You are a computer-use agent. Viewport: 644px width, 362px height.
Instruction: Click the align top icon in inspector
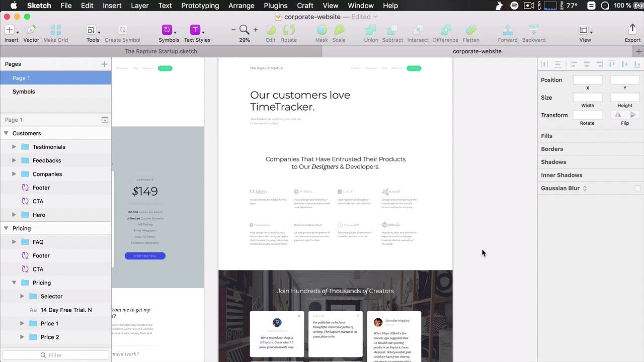coord(612,64)
